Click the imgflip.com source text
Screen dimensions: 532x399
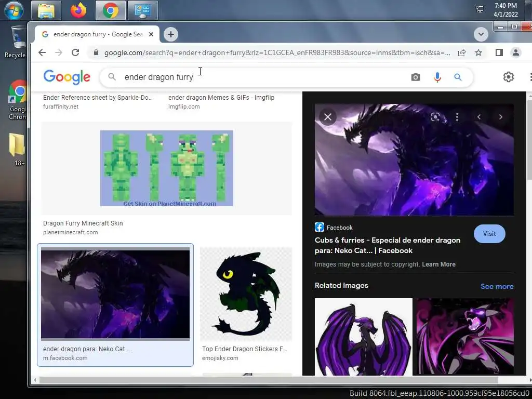pos(184,107)
